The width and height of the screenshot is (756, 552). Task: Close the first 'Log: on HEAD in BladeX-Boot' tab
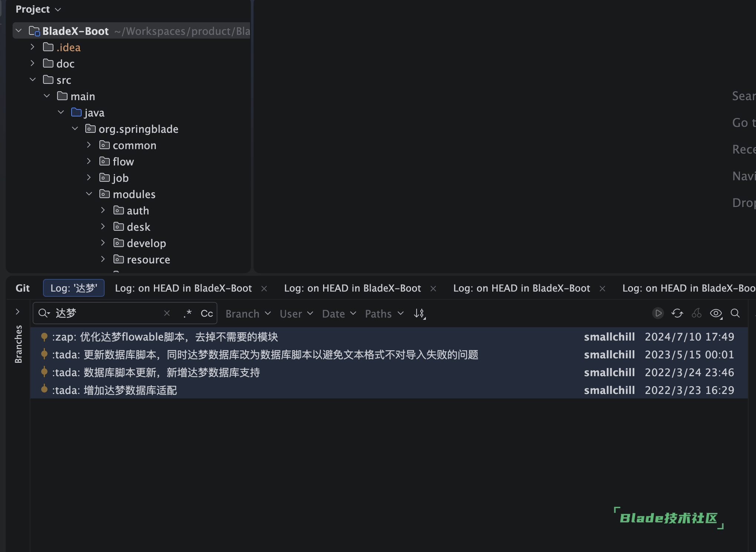(264, 289)
